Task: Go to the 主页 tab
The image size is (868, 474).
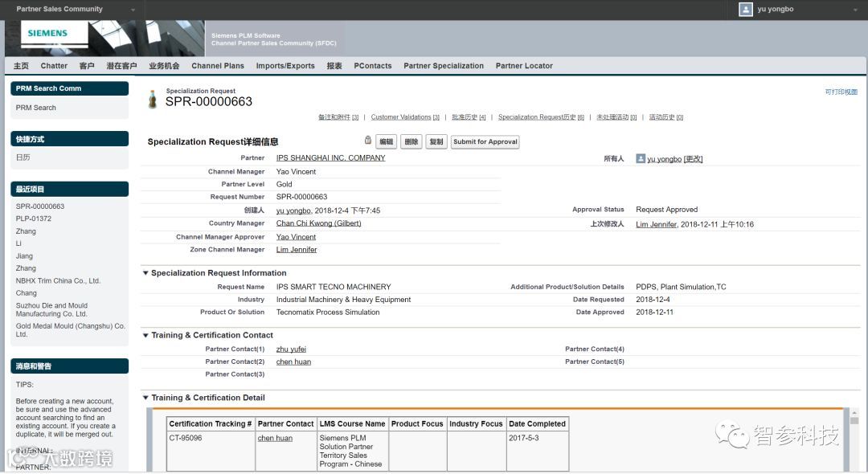Action: [x=21, y=66]
